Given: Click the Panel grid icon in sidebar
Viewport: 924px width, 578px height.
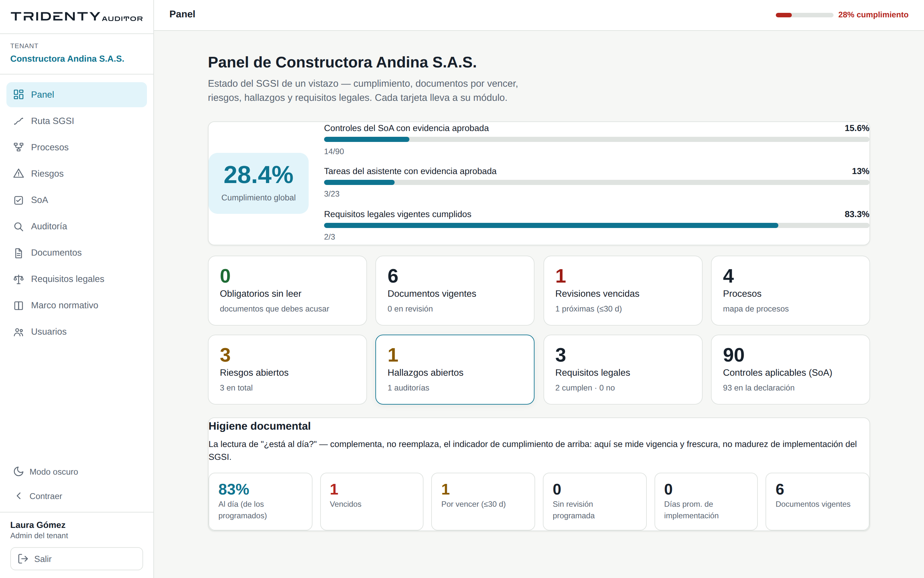Looking at the screenshot, I should click(18, 94).
